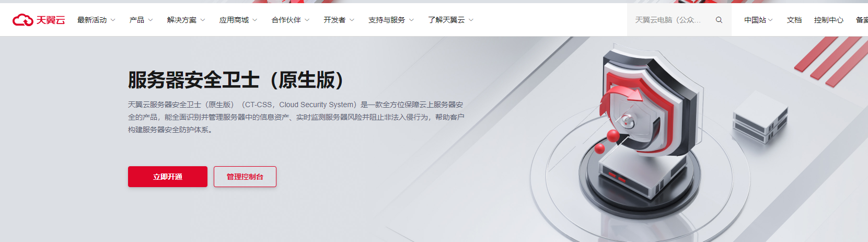This screenshot has height=242, width=868.
Task: Go to 控制中心
Action: tap(829, 20)
